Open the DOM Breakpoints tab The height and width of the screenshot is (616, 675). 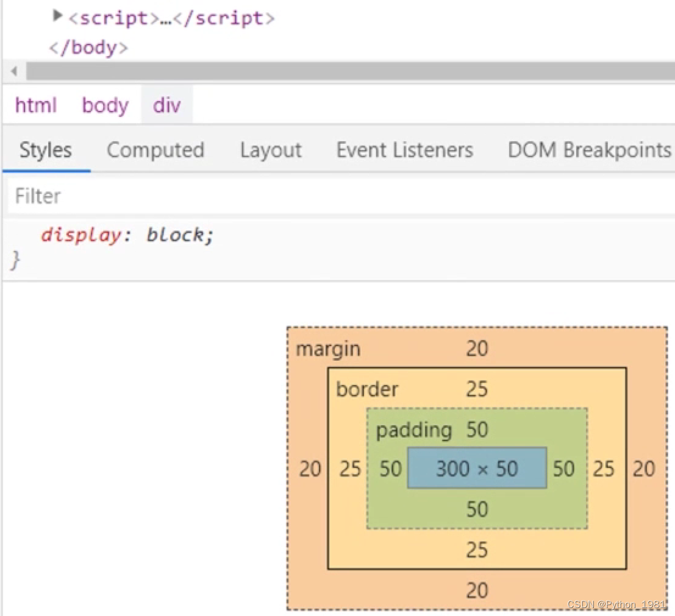click(x=590, y=150)
